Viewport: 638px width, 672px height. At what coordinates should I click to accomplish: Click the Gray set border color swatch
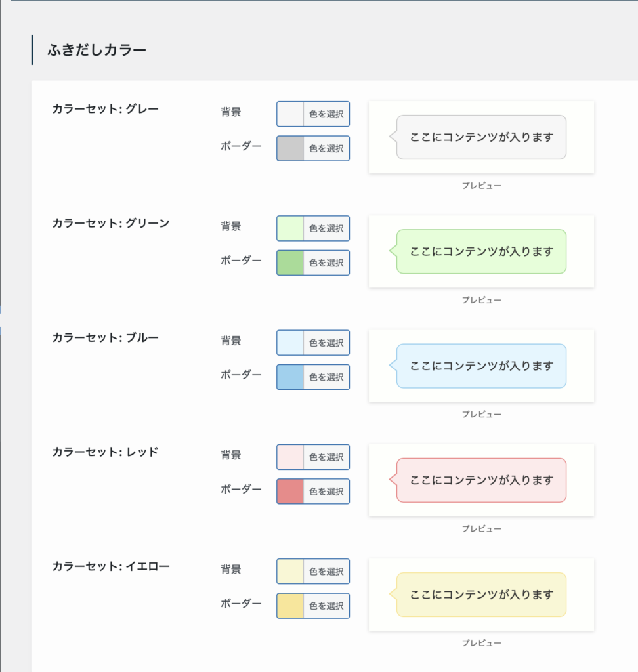(x=291, y=148)
